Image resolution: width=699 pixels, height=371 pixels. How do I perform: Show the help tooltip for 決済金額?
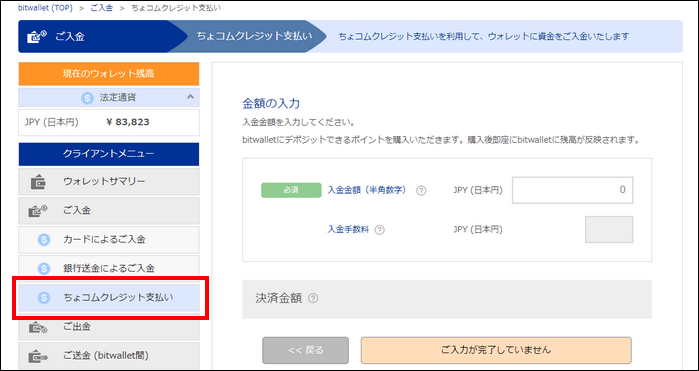tap(313, 298)
